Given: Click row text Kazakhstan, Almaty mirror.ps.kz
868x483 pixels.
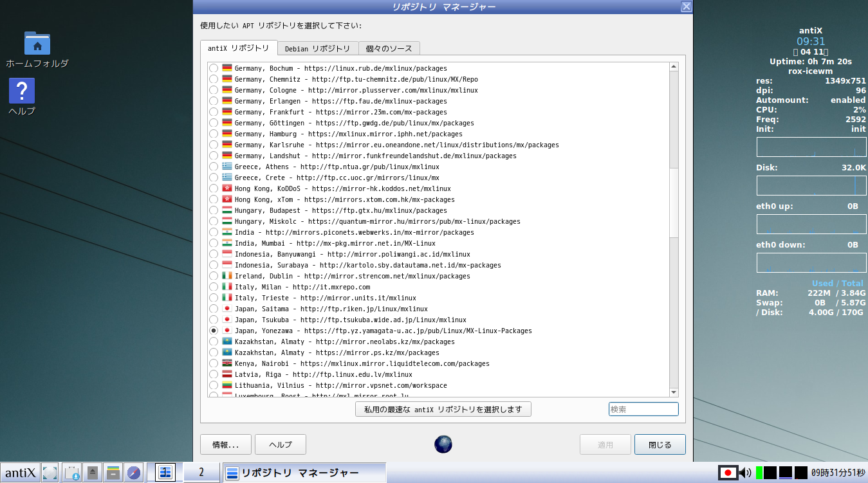Looking at the screenshot, I should pos(337,352).
